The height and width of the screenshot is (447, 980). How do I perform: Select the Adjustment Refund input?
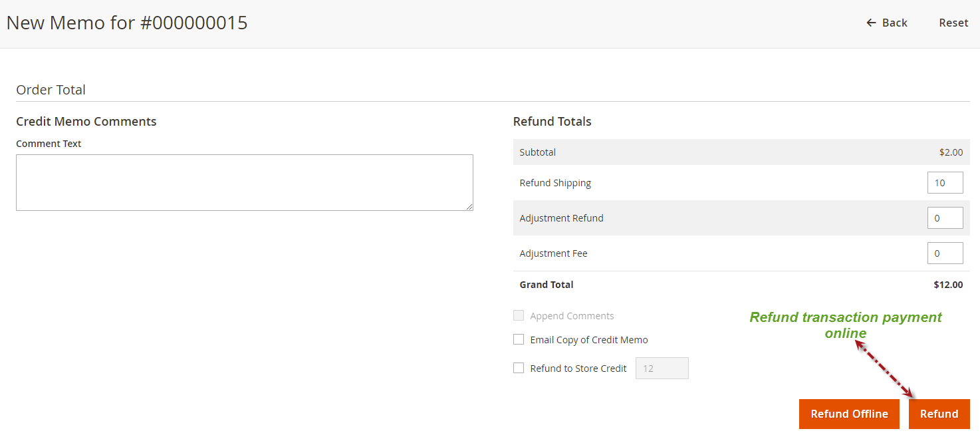point(945,218)
